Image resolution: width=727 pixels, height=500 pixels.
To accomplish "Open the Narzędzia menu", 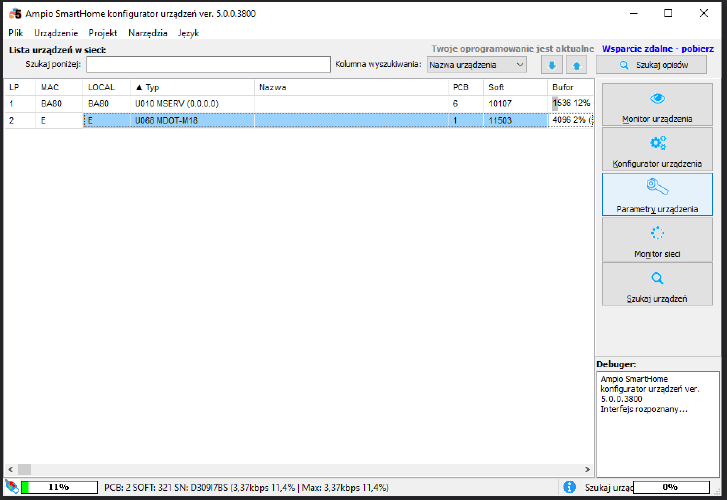I will (x=147, y=33).
